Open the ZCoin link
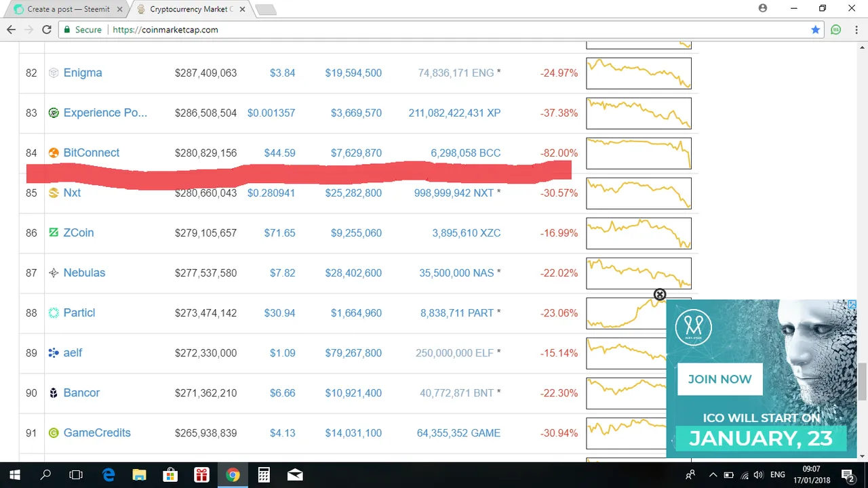Viewport: 868px width, 488px height. (x=79, y=232)
